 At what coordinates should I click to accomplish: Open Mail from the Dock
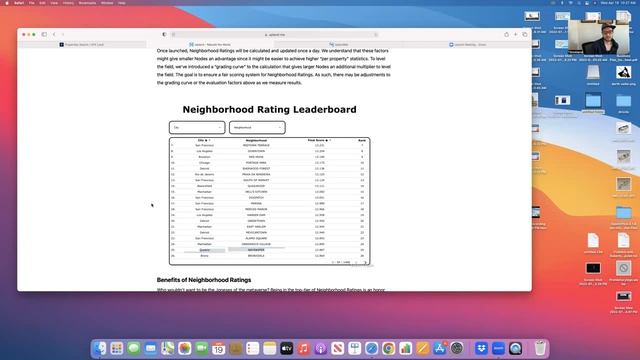pyautogui.click(x=151, y=348)
